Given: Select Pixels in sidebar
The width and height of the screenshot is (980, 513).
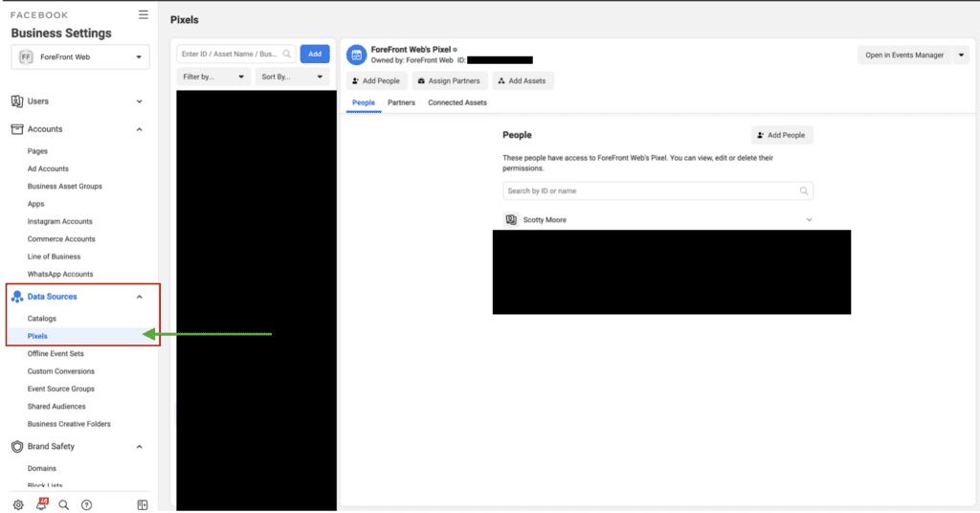Looking at the screenshot, I should click(37, 336).
